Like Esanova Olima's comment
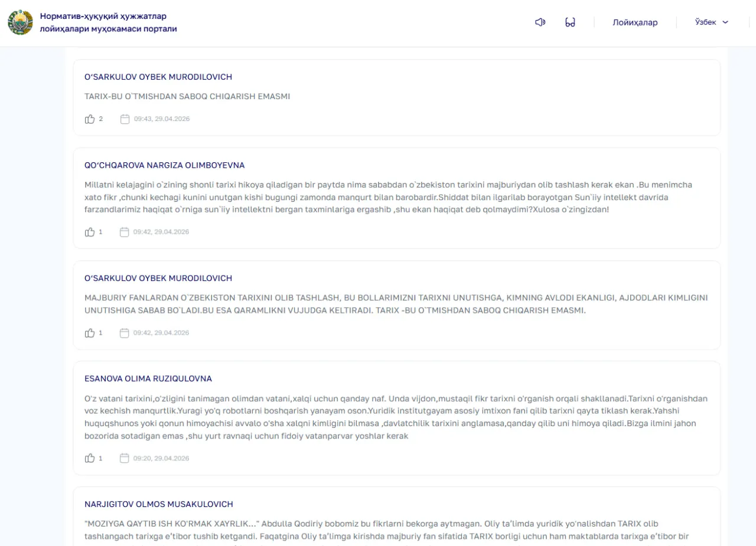756x546 pixels. pos(90,458)
